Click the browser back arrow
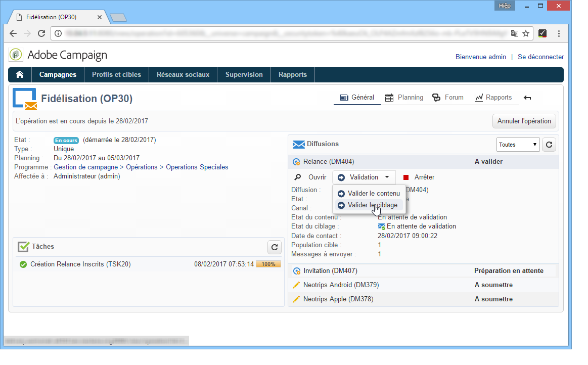Image resolution: width=588 pixels, height=365 pixels. pos(13,33)
